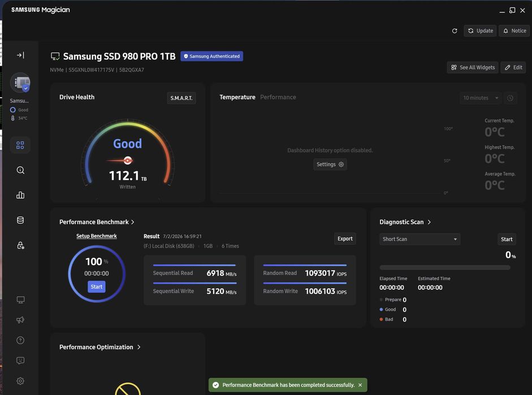
Task: Click the Drive Health gauge
Action: pos(128,153)
